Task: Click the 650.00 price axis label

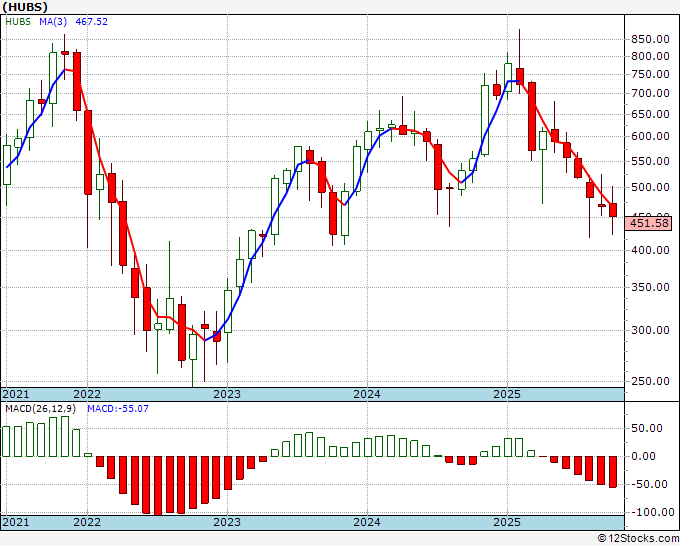Action: [x=649, y=114]
